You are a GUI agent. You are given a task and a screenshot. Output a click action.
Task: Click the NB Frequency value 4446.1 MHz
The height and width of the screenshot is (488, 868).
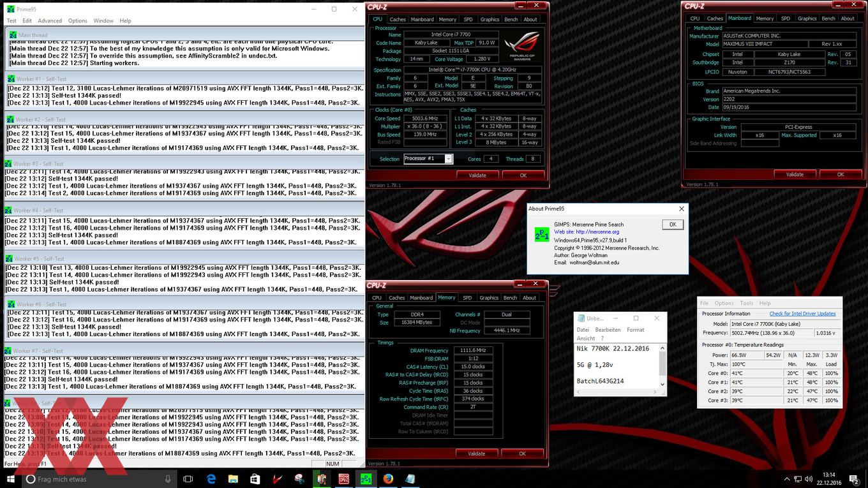507,330
